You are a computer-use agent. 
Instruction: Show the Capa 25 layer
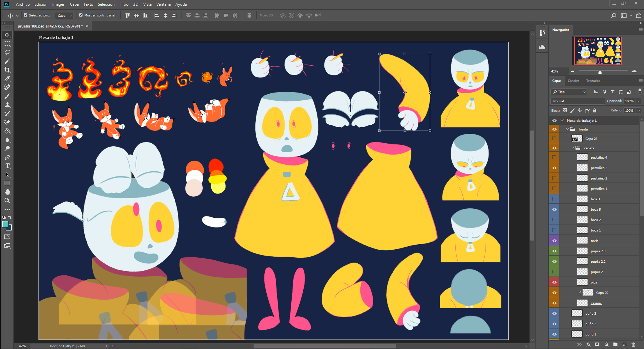(554, 139)
